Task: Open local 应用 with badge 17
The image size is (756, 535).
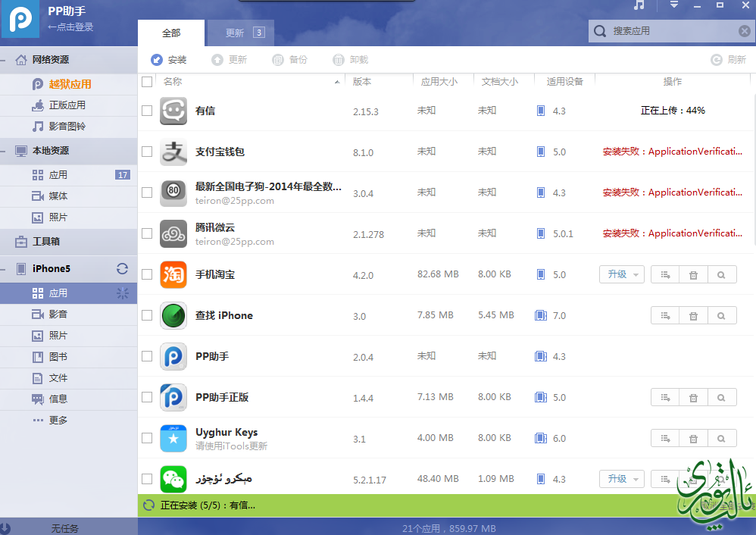Action: (x=68, y=175)
